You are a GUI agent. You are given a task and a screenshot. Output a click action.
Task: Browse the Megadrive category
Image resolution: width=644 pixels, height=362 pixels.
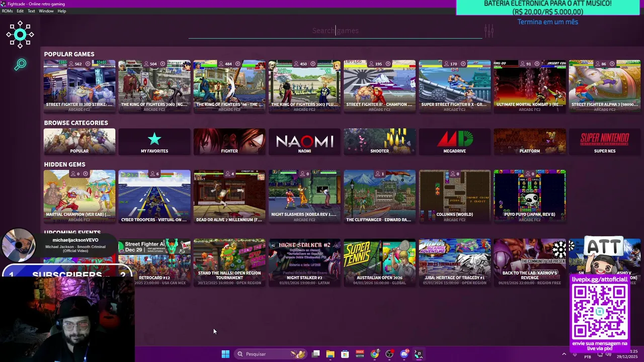click(454, 141)
